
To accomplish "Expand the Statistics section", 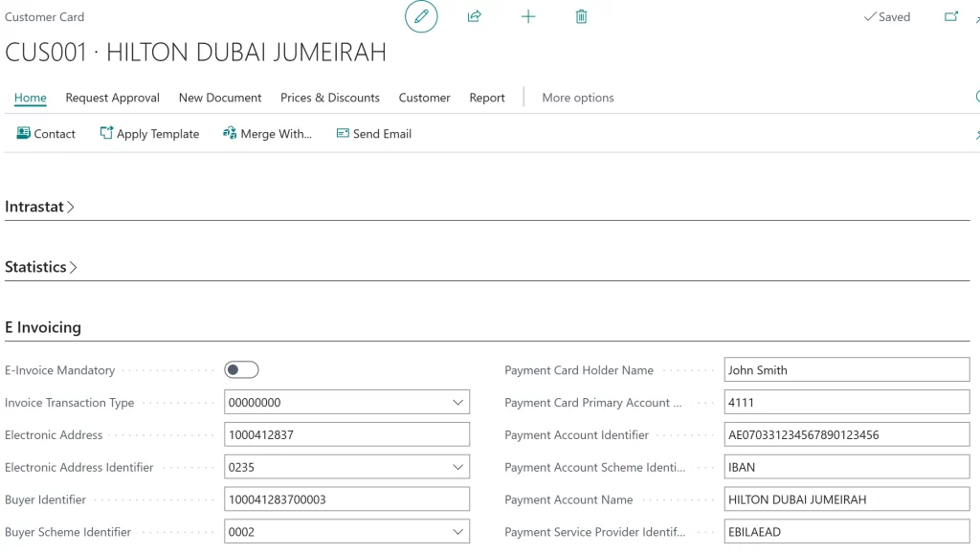I will click(x=40, y=267).
